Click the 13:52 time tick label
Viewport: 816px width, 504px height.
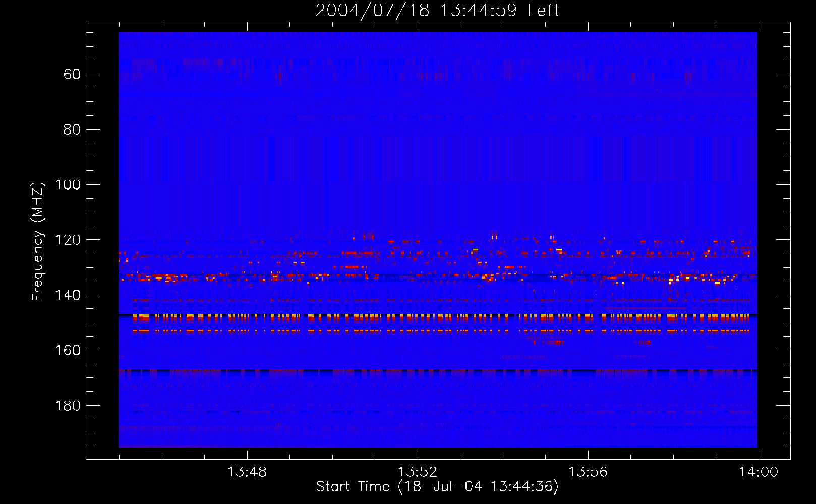(418, 472)
